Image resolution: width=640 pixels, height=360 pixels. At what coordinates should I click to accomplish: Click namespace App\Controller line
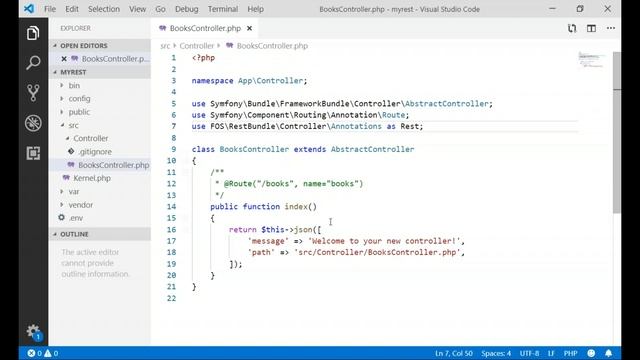pos(249,81)
